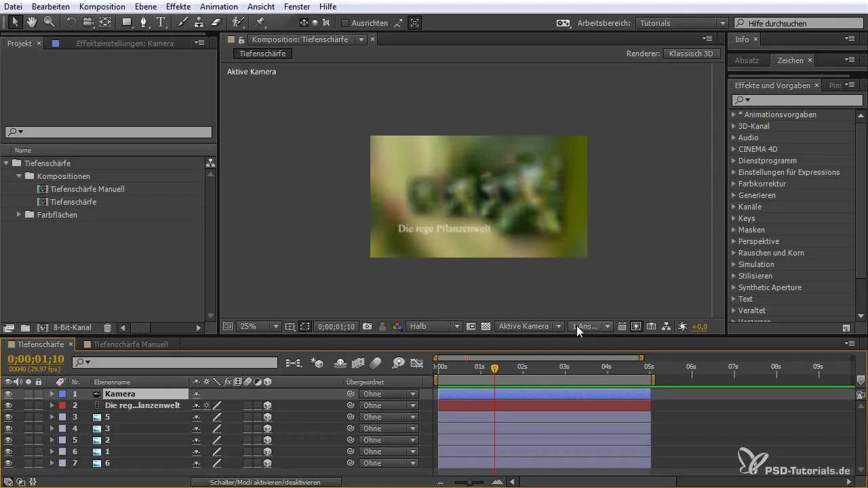Toggle lock box for Kamera layer

pos(39,394)
